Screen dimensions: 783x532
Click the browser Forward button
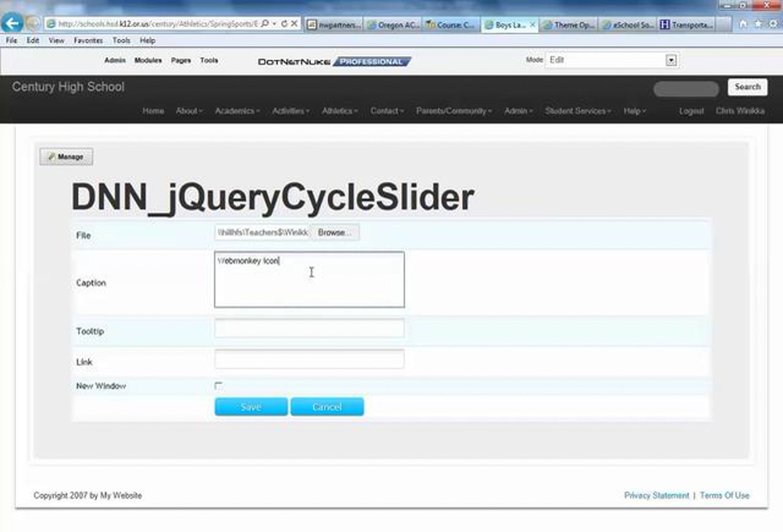tap(33, 23)
